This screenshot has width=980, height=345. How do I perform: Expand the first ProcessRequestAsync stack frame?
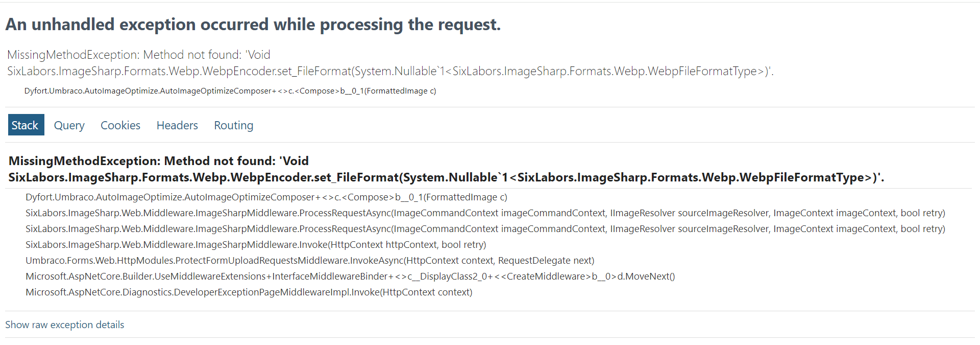coord(485,213)
